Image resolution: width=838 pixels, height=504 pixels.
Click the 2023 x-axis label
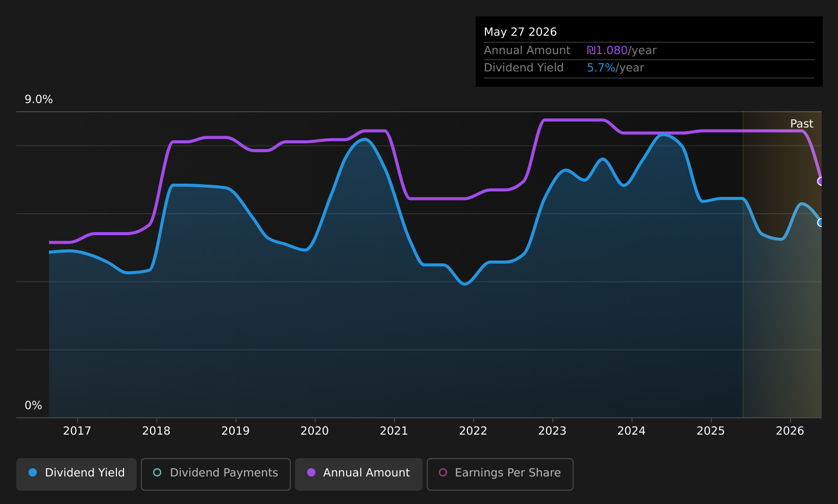click(x=552, y=431)
